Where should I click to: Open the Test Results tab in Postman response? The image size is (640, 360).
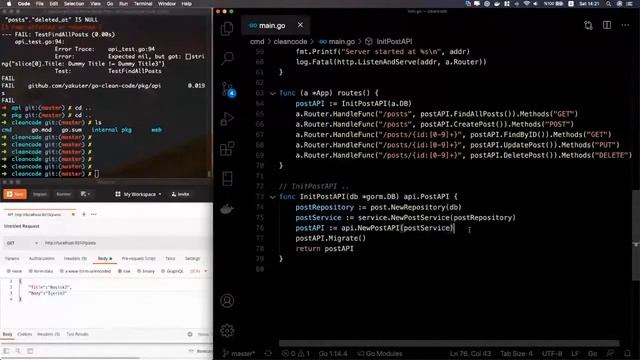(78, 334)
